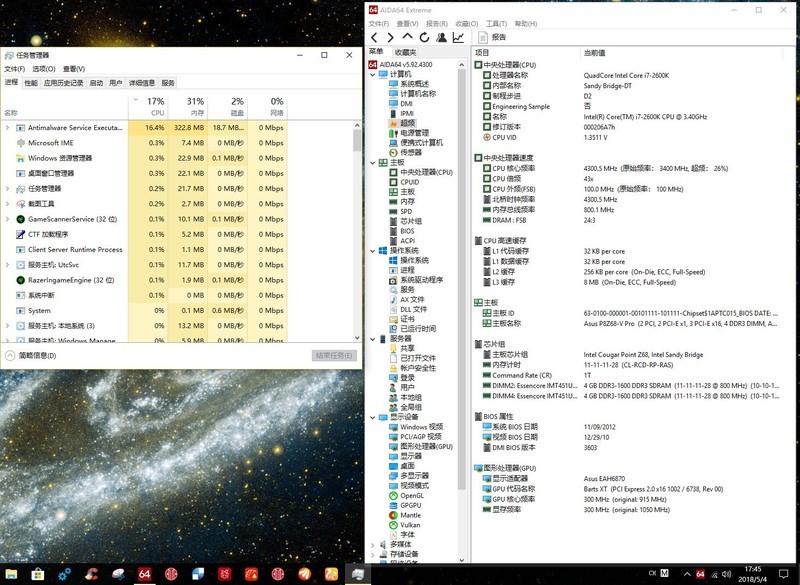The image size is (800, 585).
Task: Select 图形处理器(GPU) in AIDA64 tree
Action: click(x=421, y=446)
